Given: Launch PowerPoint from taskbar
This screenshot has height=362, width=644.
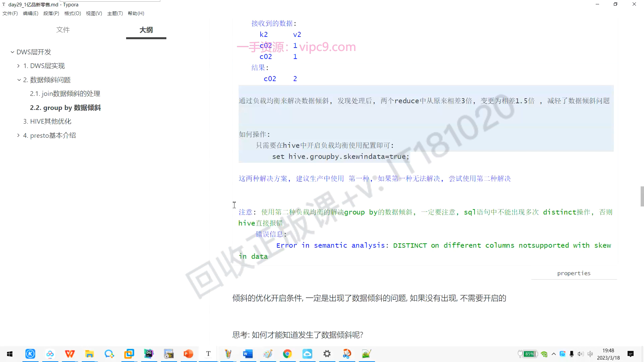Looking at the screenshot, I should (x=189, y=354).
